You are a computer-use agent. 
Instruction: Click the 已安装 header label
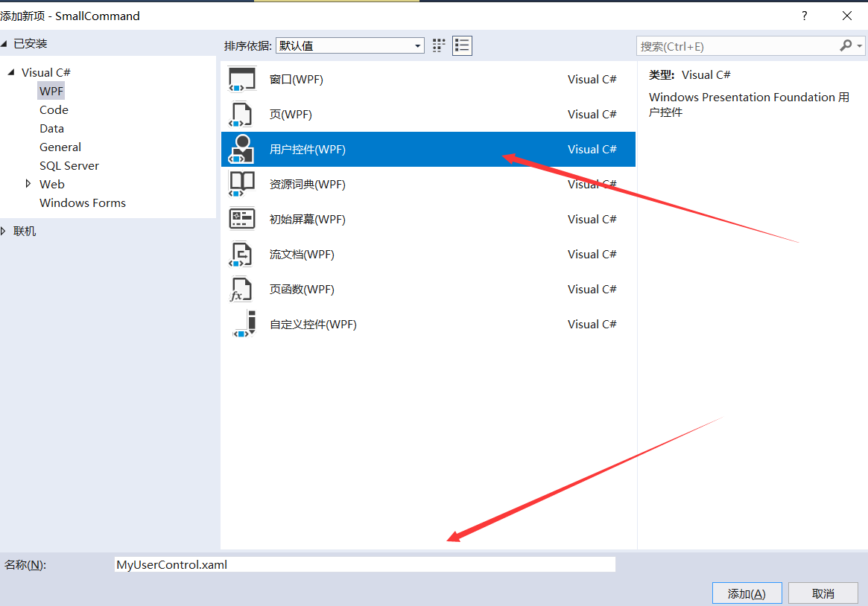31,44
